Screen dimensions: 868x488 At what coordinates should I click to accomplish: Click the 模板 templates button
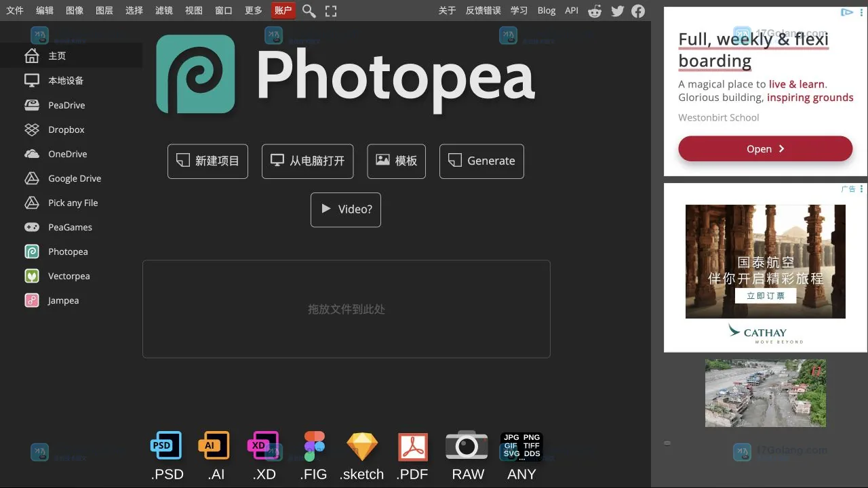396,161
